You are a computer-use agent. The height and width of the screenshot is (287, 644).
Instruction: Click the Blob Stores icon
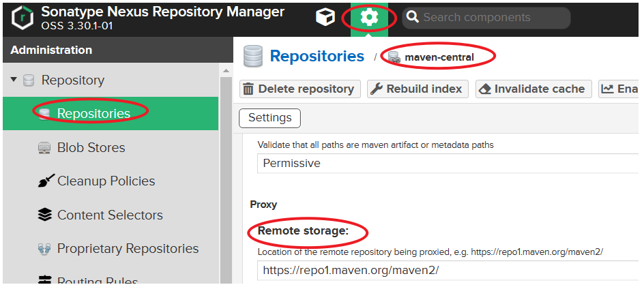pos(44,148)
